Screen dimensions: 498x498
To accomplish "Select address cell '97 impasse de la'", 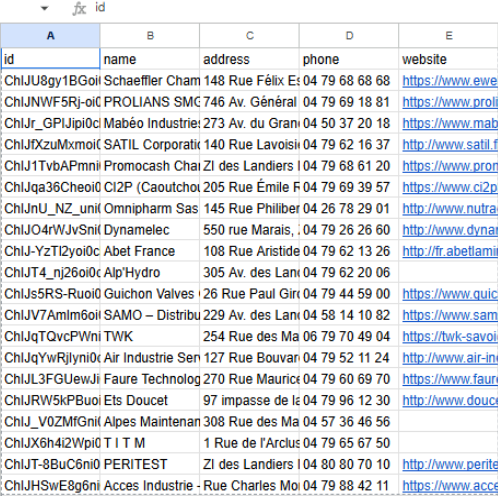I will (x=249, y=400).
